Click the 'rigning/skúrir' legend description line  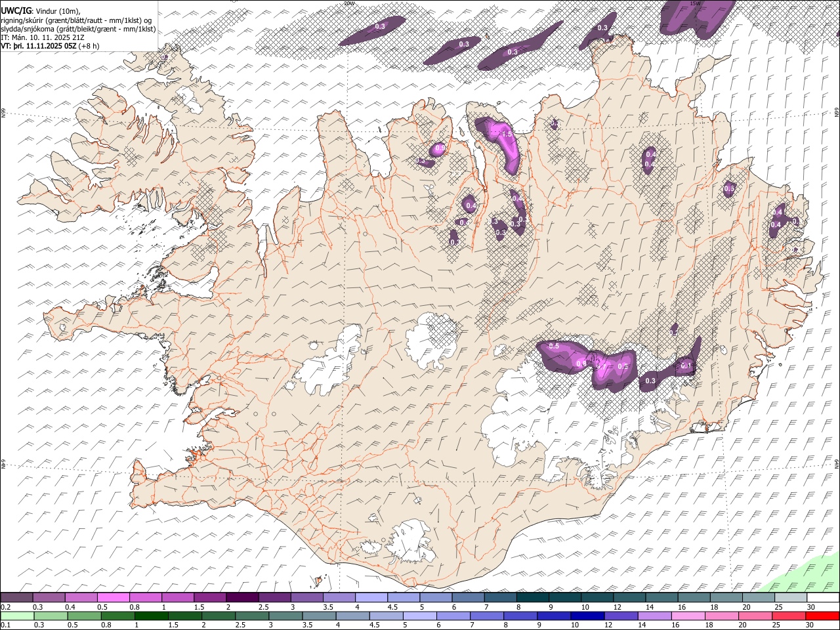click(76, 20)
